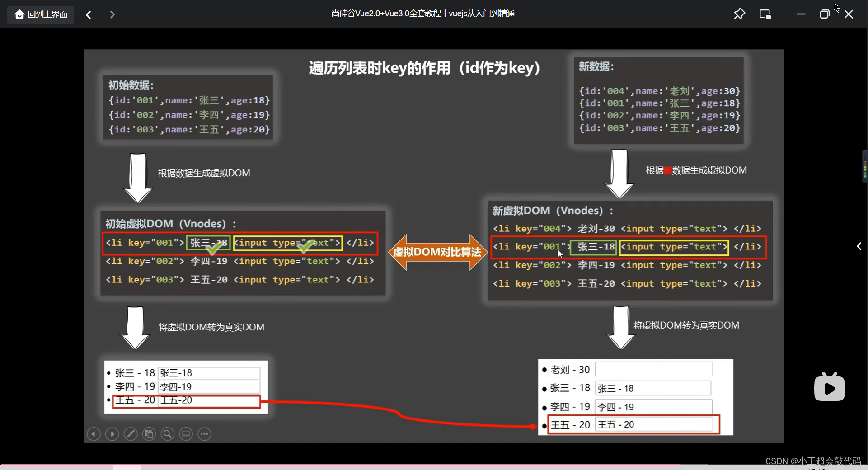868x470 pixels.
Task: Click input containing 李四 - 19 in right list
Action: (x=653, y=407)
